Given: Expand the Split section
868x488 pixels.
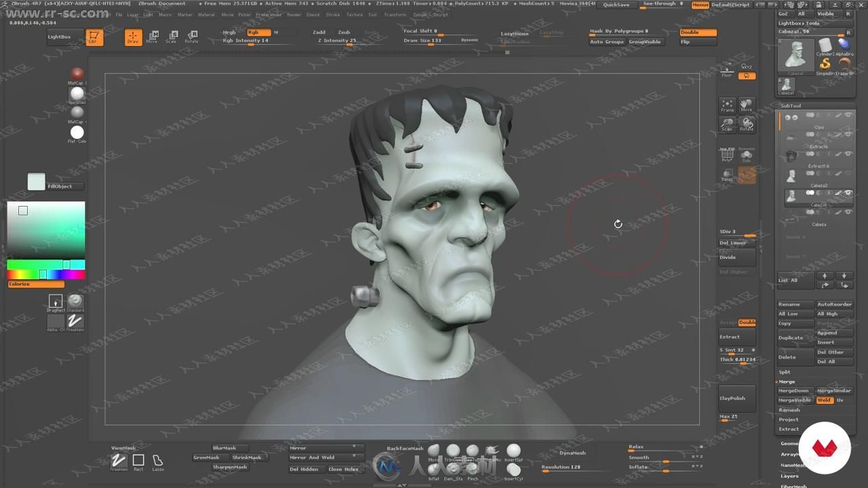Looking at the screenshot, I should tap(785, 372).
